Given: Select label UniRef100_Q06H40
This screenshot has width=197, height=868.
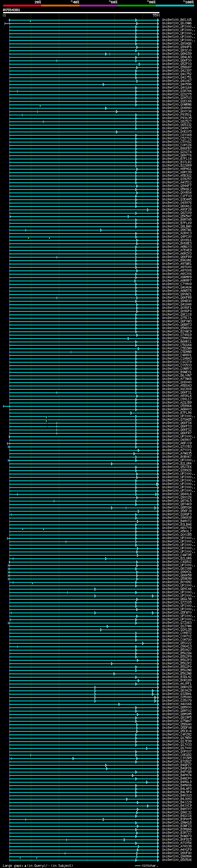Looking at the screenshot, I should pos(177,108).
